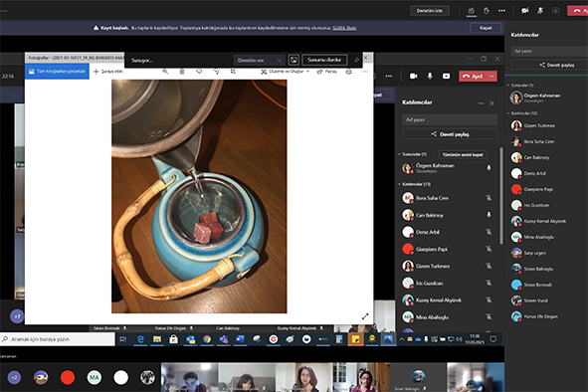Open the participants panel icon in top toolbar
This screenshot has height=392, width=588.
pyautogui.click(x=471, y=11)
